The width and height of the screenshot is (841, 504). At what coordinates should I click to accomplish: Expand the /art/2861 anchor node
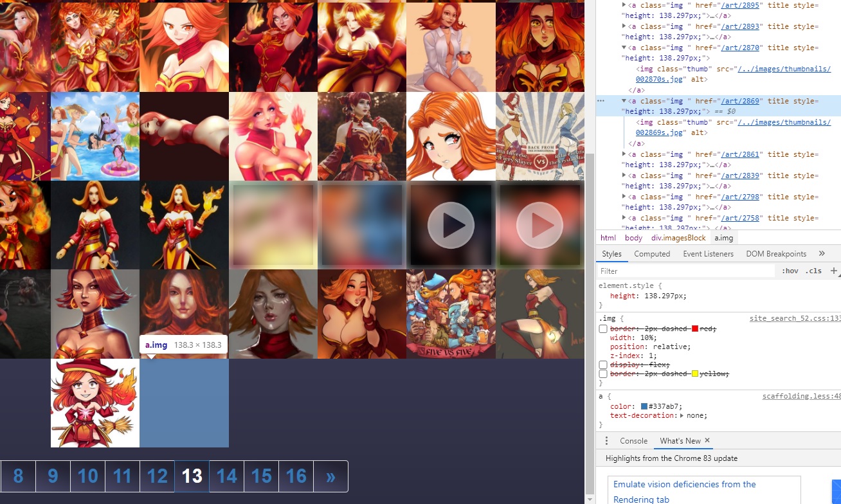[x=624, y=154]
